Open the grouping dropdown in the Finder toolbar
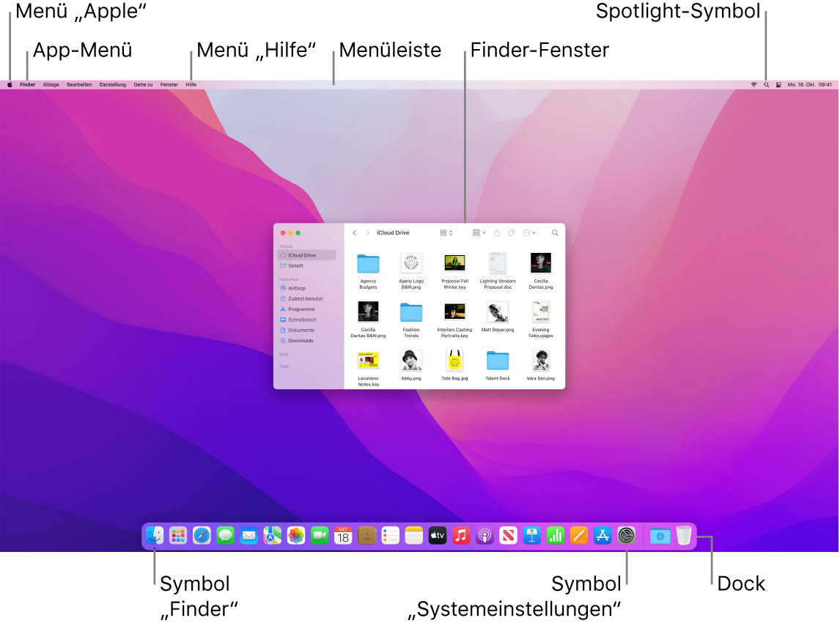 tap(478, 232)
